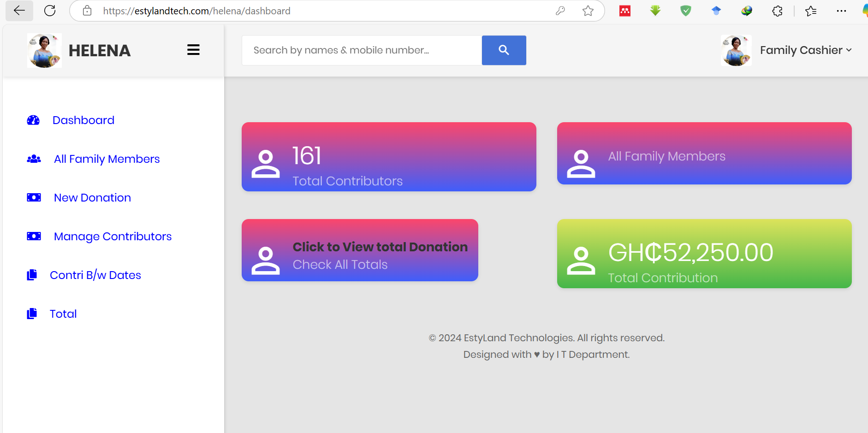Select the Dashboard sidebar icon
This screenshot has width=868, height=433.
tap(33, 119)
